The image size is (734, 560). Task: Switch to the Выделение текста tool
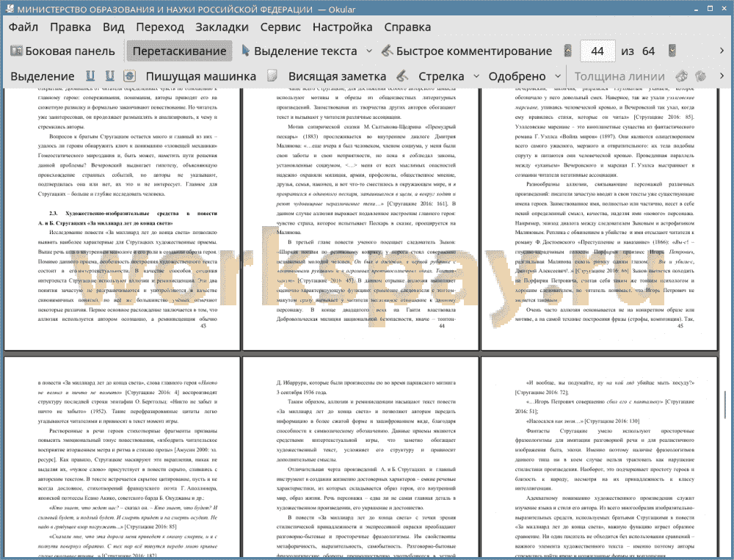pyautogui.click(x=299, y=51)
